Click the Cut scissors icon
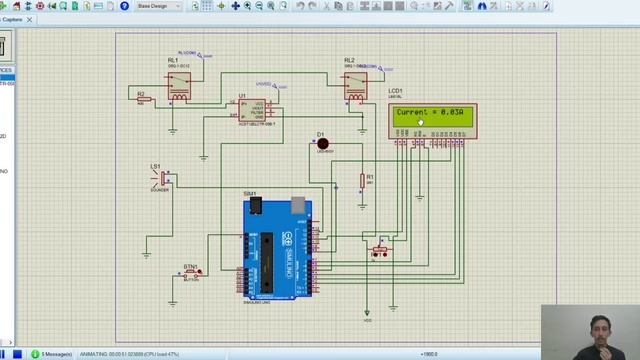The width and height of the screenshot is (640, 360). (327, 6)
